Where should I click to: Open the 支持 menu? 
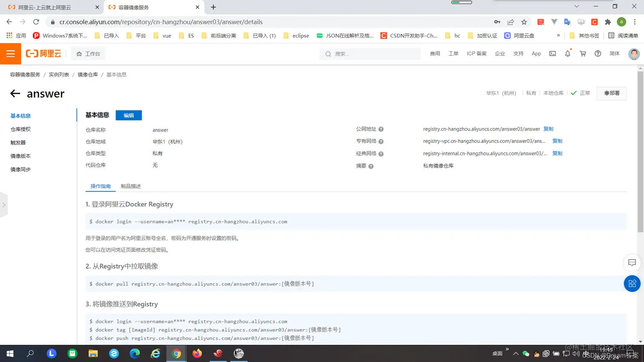(x=518, y=54)
